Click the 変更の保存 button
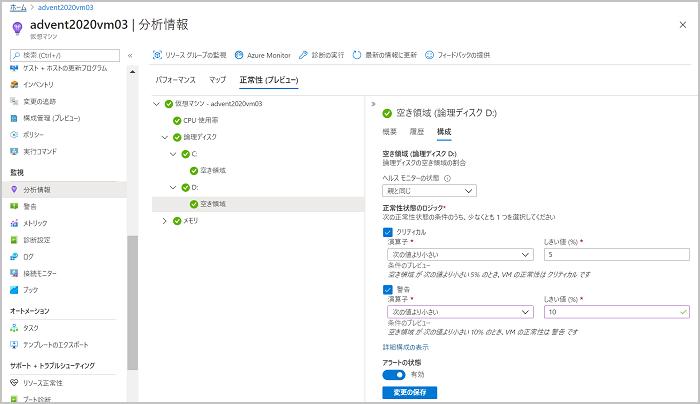Screen dimensions: 700x404 [x=409, y=392]
